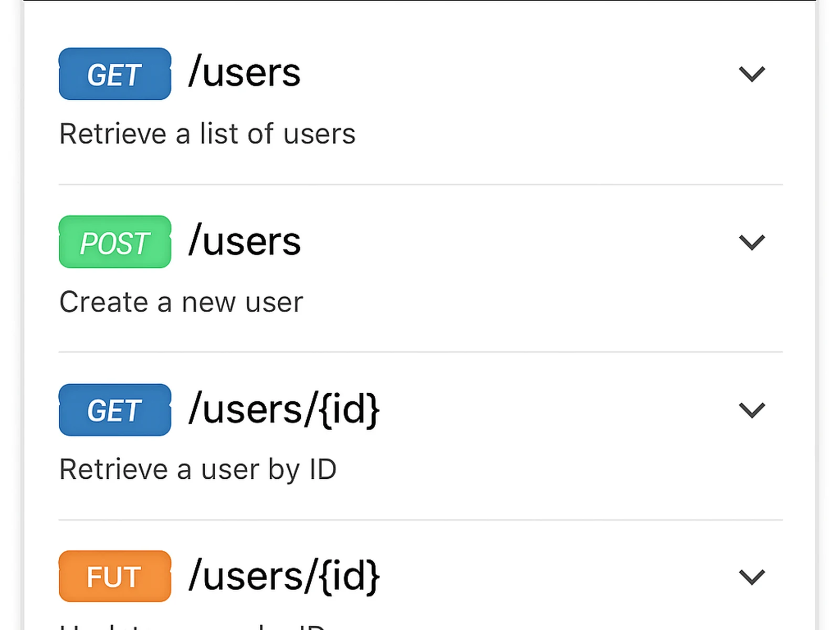
Task: Click the GET badge for /users/{id}
Action: pos(114,410)
